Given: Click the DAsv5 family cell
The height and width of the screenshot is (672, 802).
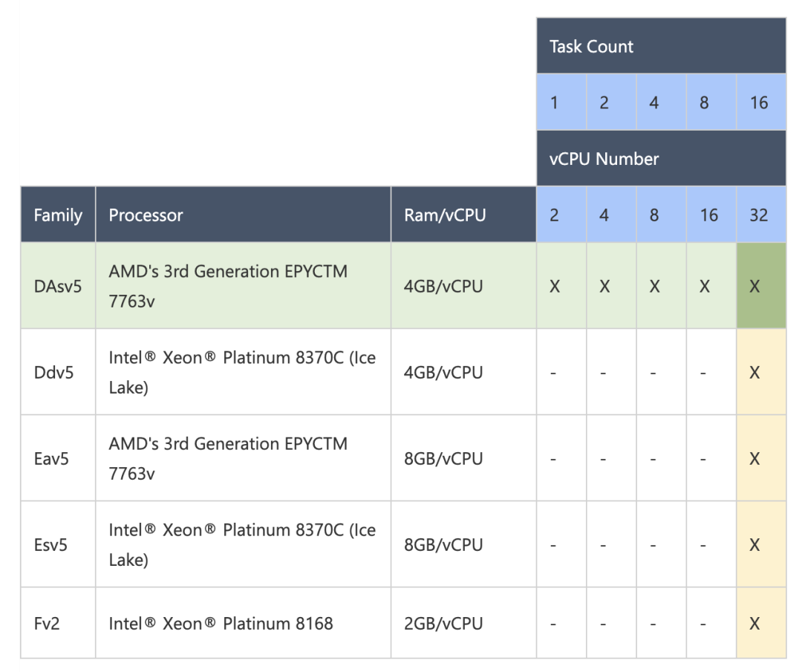Looking at the screenshot, I should [x=58, y=286].
